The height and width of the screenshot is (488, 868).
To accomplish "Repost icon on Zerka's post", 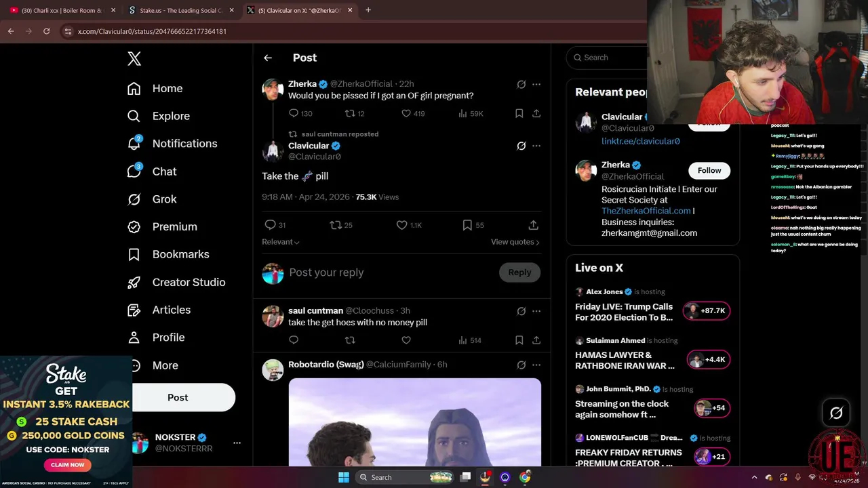I will point(350,113).
